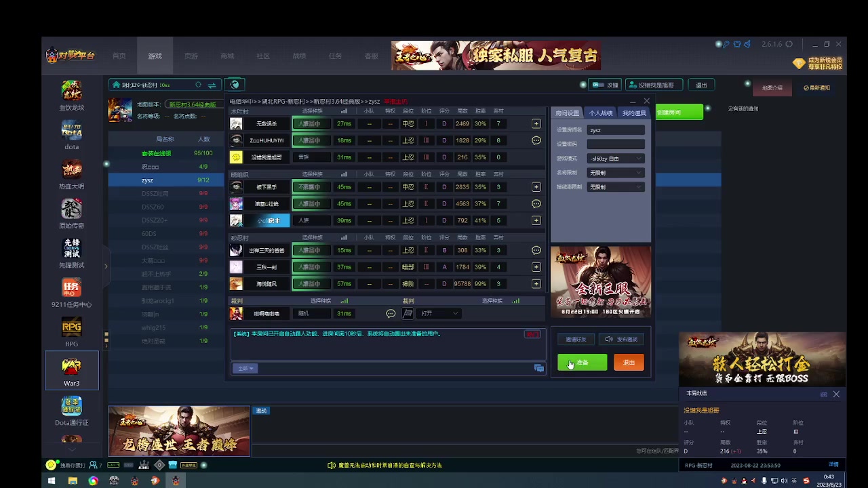Expand the 游戏模式 -sl60zy dropdown
The height and width of the screenshot is (488, 868).
[x=615, y=159]
